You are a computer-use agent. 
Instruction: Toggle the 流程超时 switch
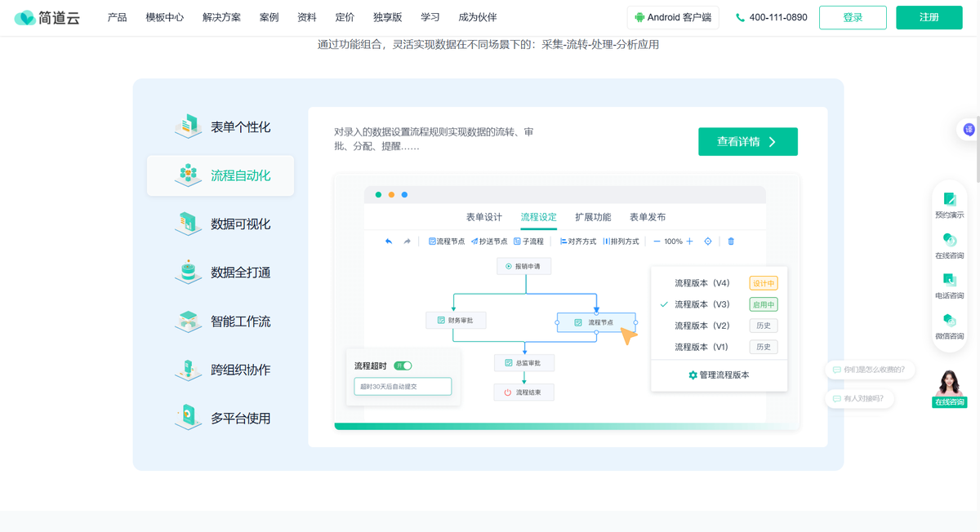(x=403, y=366)
